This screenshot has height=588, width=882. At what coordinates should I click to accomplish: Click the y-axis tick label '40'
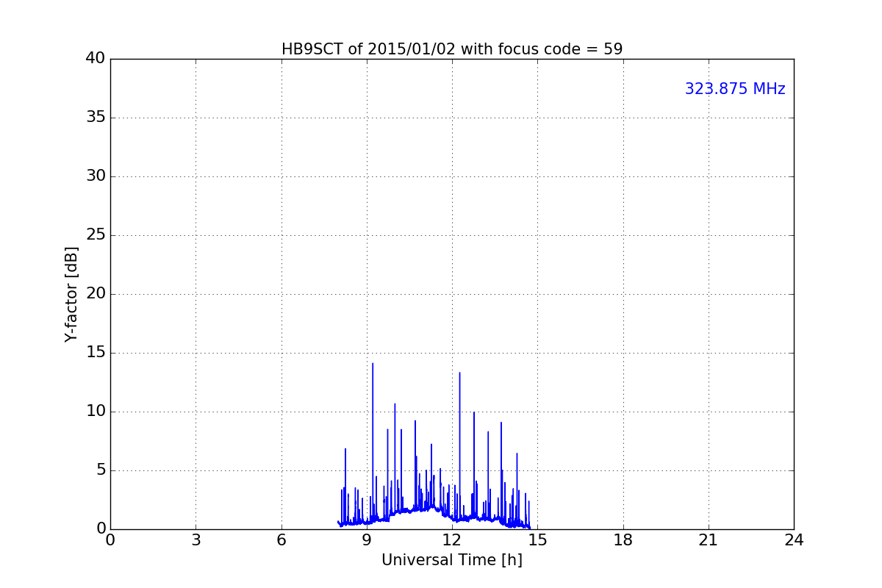[x=95, y=59]
